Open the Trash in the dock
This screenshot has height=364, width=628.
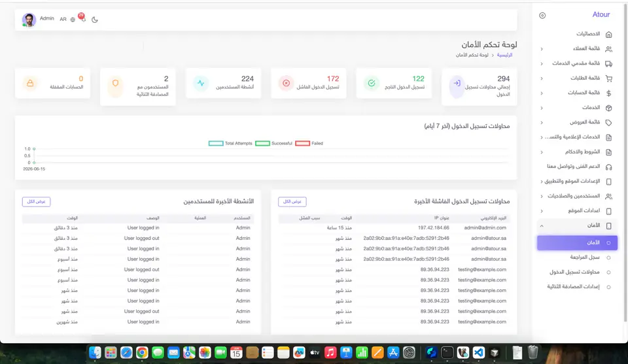pos(532,352)
